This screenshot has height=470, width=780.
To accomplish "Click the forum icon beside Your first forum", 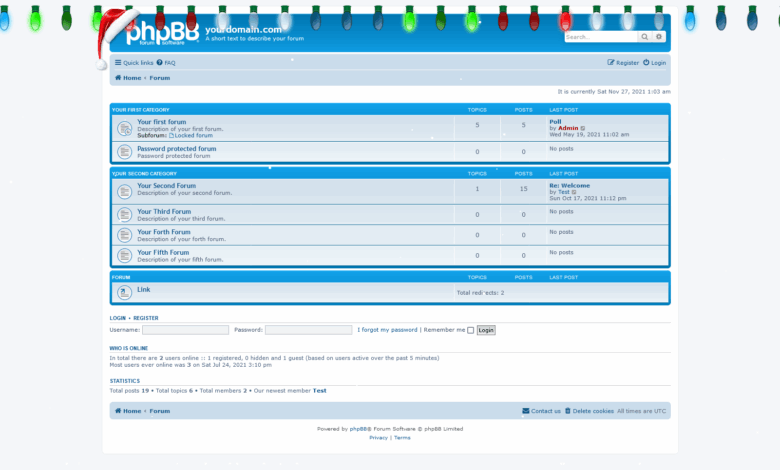I will tap(124, 129).
